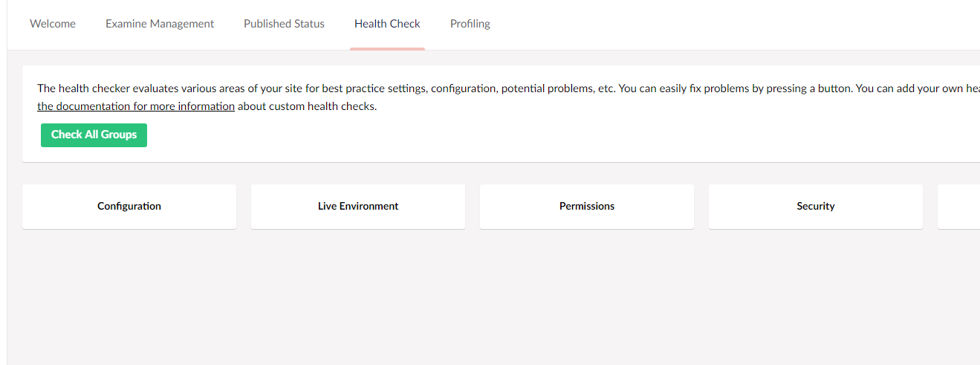Screen dimensions: 980x365
Task: Select the Permissions health check group
Action: coord(587,207)
